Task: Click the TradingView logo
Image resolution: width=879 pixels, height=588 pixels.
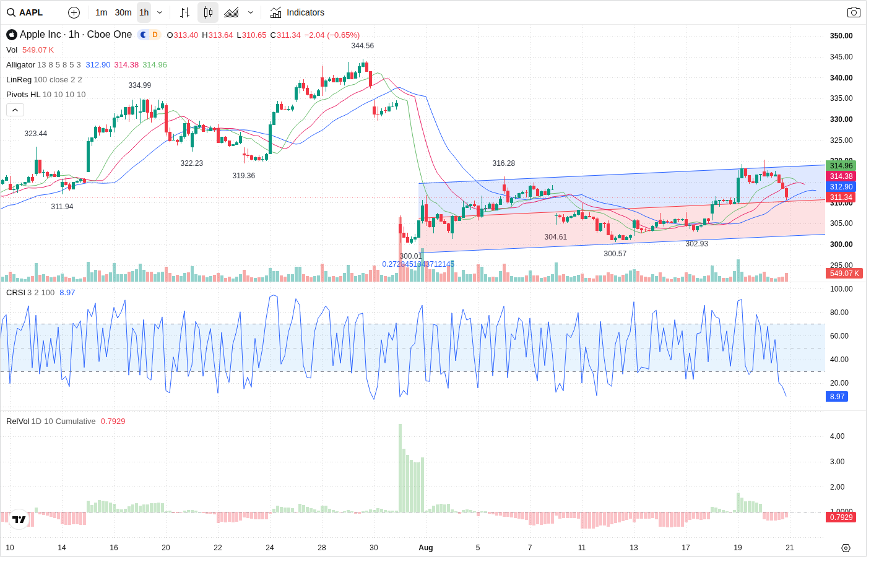Action: tap(19, 519)
